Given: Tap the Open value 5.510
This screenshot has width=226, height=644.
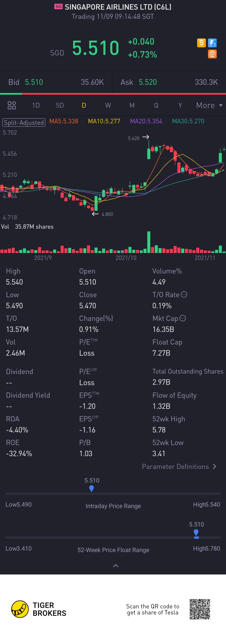Looking at the screenshot, I should pyautogui.click(x=88, y=282).
